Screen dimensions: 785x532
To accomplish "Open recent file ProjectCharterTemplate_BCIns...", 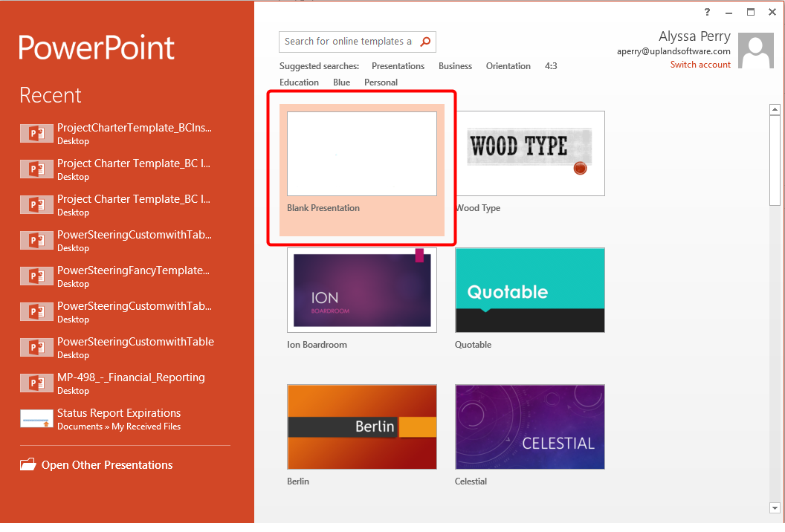I will pos(125,134).
